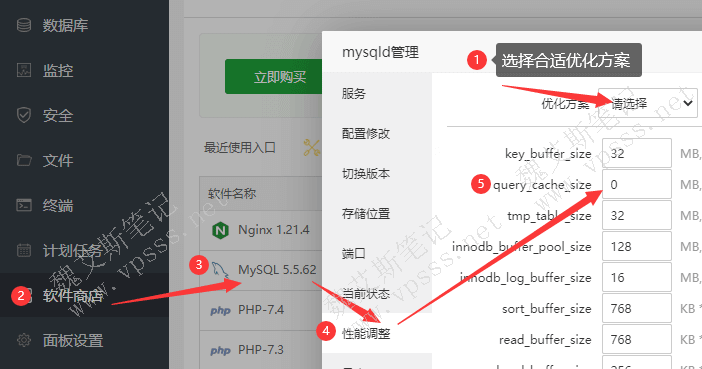Viewport: 702px width, 369px height.
Task: Click the read_buffer_size input field
Action: click(637, 339)
